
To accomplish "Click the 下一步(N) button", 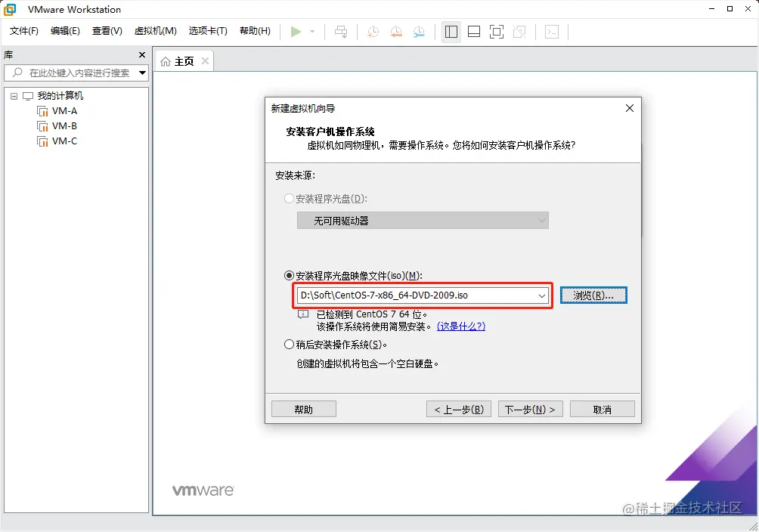I will [531, 409].
